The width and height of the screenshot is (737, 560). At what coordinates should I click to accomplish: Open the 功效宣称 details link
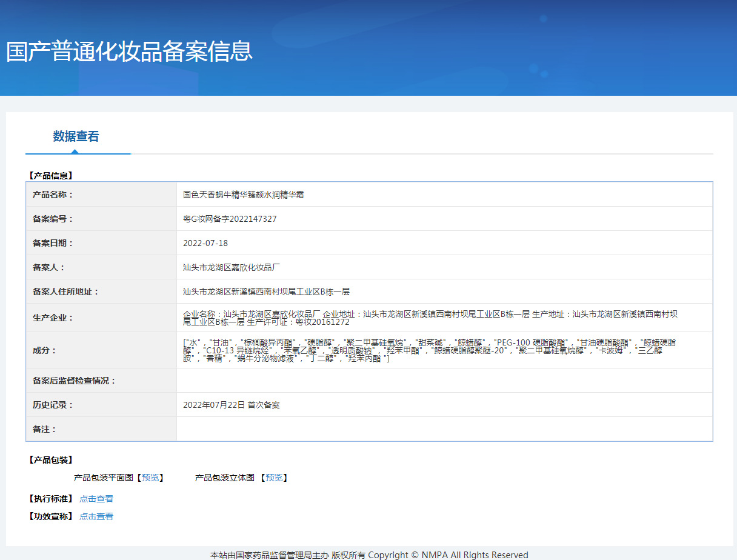click(x=96, y=516)
